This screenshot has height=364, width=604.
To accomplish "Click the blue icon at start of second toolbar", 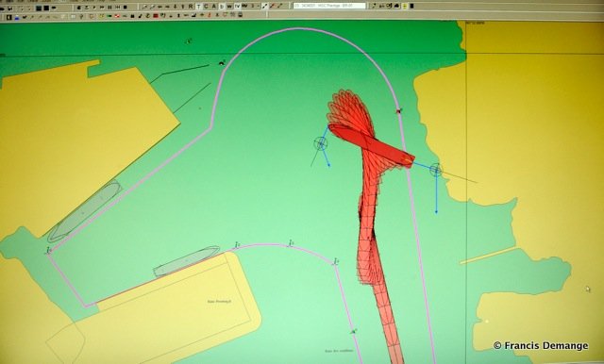I will [17, 18].
